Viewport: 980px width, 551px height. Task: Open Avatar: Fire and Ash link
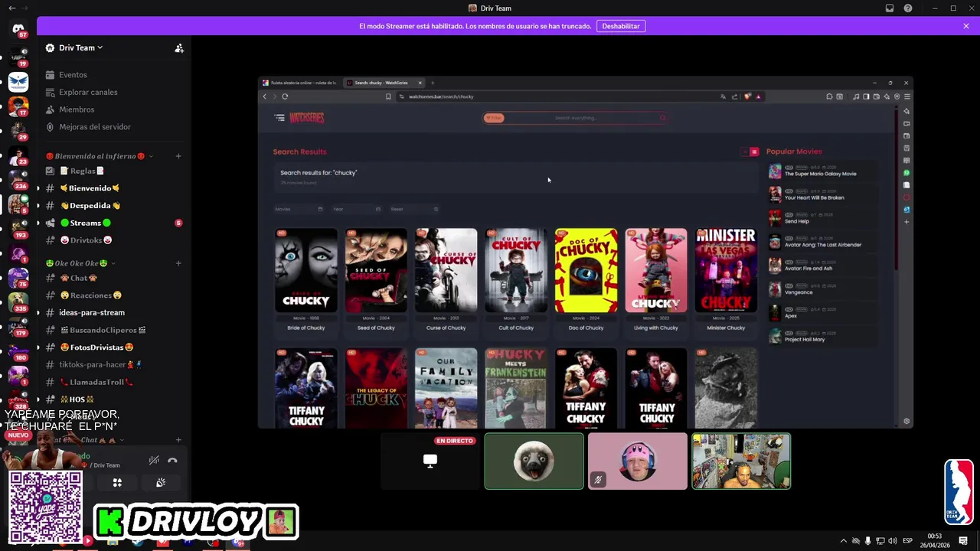click(x=808, y=269)
